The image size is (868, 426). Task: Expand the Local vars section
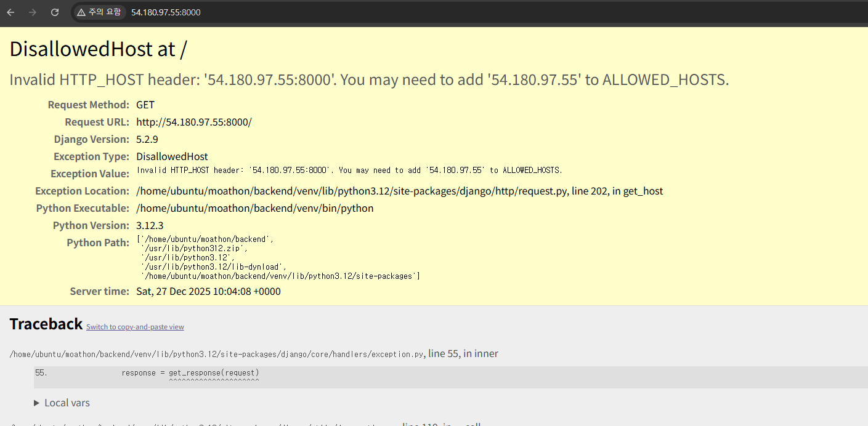coord(62,403)
